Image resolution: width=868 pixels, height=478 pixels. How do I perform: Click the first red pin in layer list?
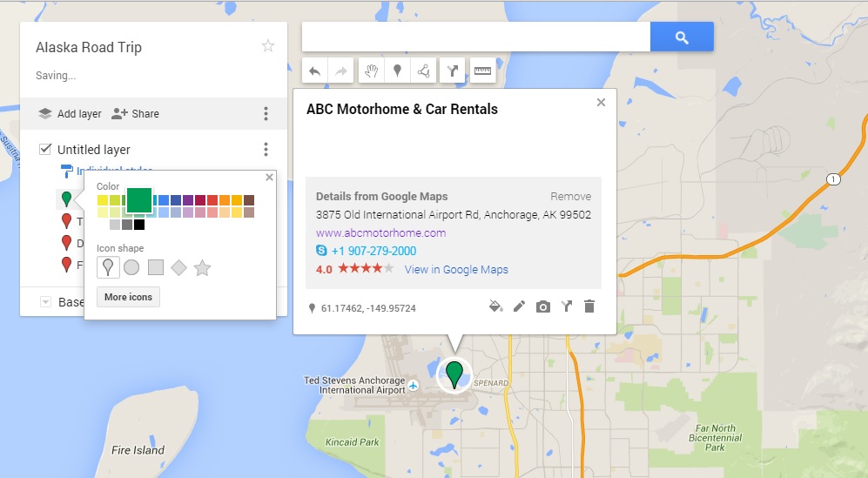click(x=66, y=221)
